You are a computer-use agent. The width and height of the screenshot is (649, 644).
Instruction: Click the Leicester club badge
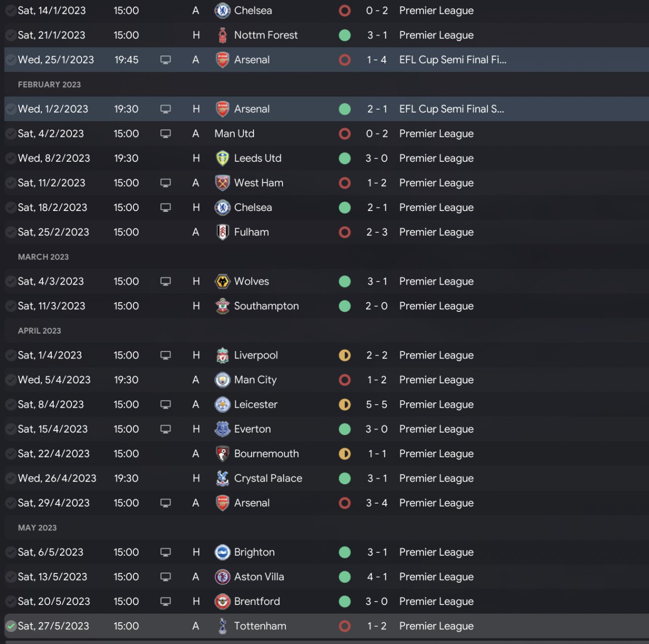point(222,405)
